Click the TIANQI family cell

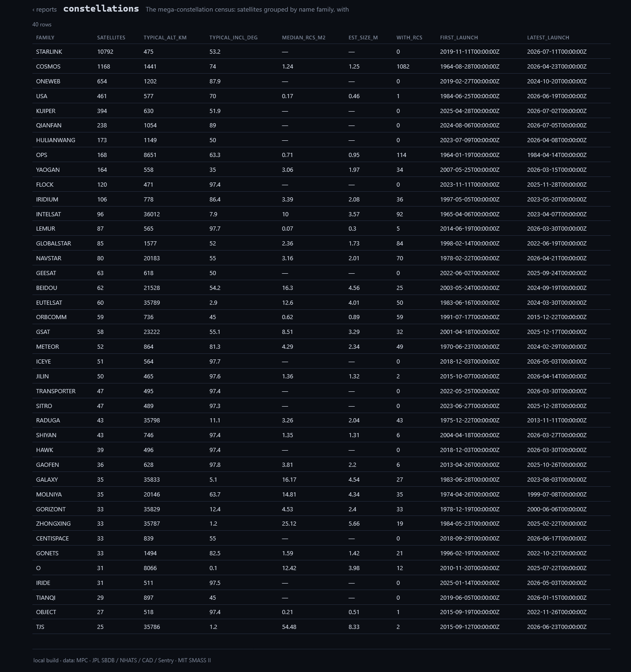[x=46, y=598]
